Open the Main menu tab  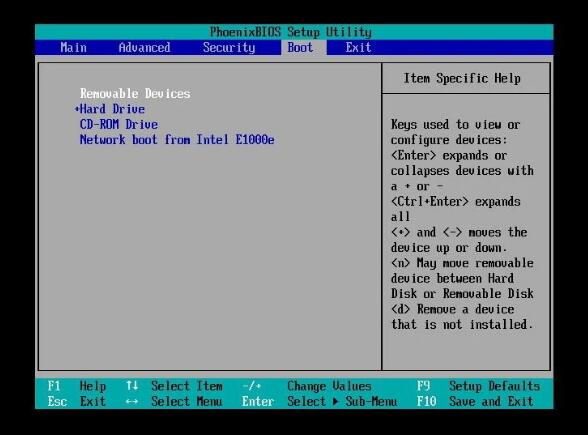[x=74, y=48]
